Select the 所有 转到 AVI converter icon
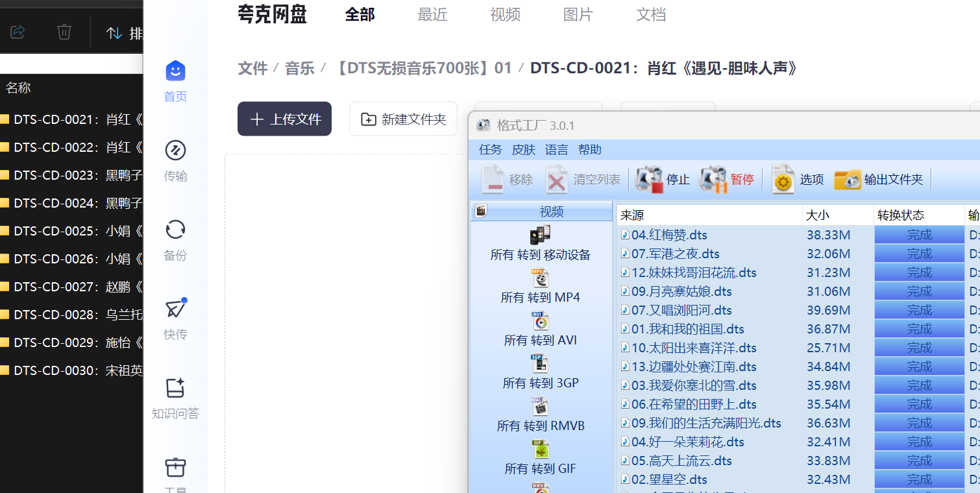The width and height of the screenshot is (980, 493). coord(540,321)
